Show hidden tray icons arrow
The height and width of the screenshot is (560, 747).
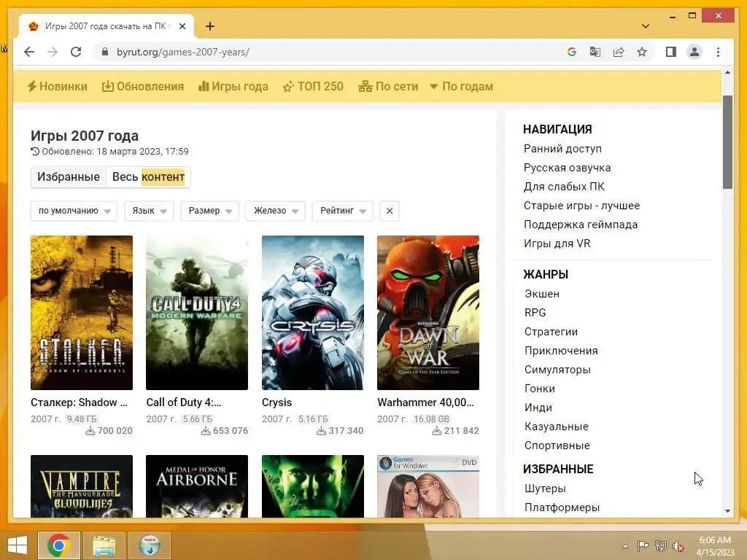click(625, 546)
